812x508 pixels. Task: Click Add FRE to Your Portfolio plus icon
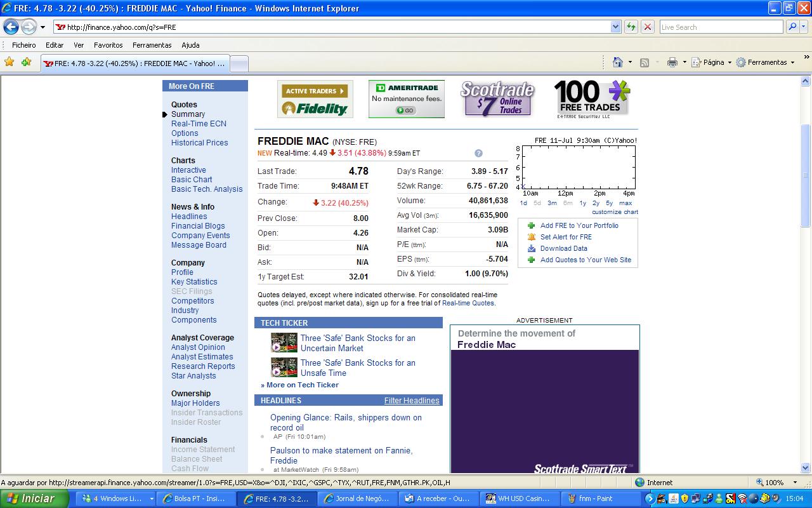532,225
